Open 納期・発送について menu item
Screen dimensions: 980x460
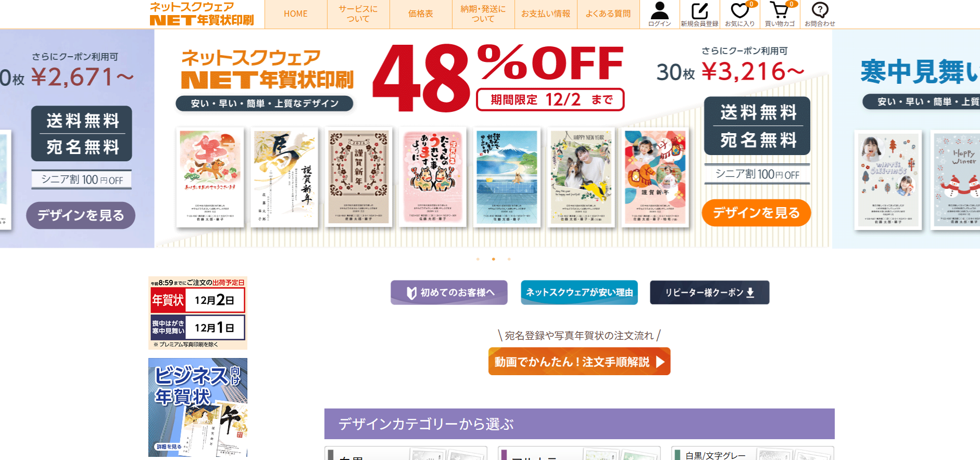pos(483,14)
